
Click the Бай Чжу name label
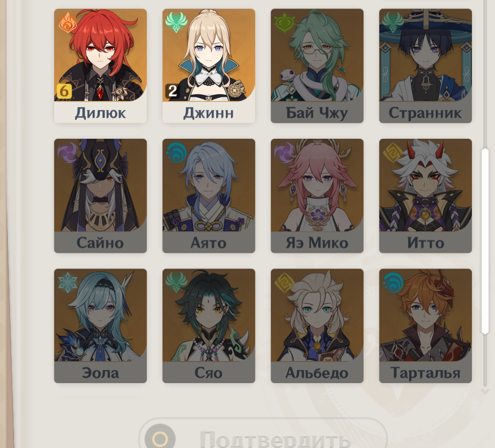[x=317, y=113]
